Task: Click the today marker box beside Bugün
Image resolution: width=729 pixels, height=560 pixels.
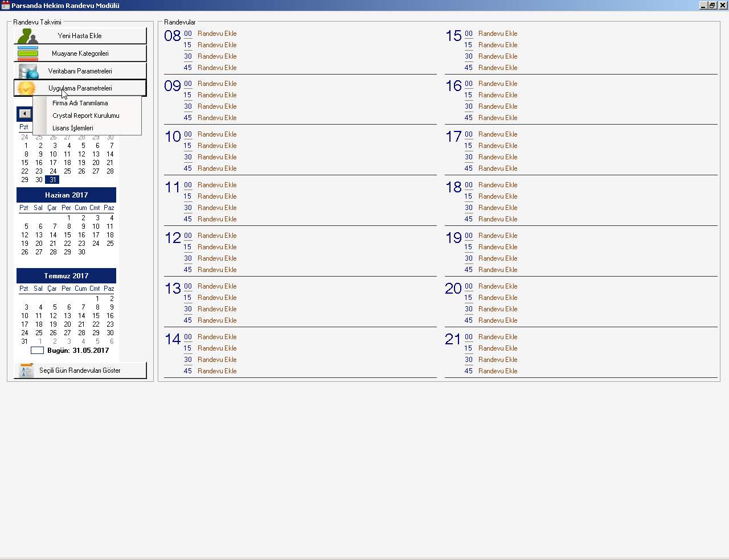Action: (37, 351)
